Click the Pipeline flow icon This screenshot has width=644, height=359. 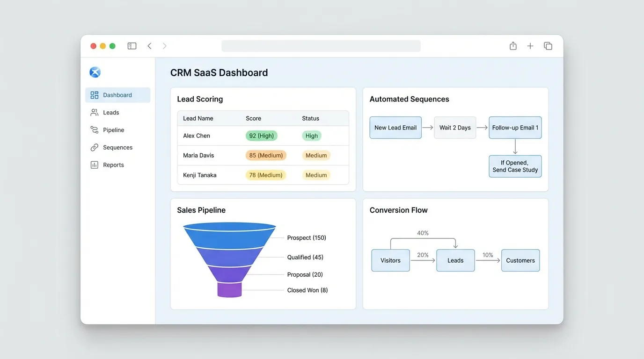point(95,130)
